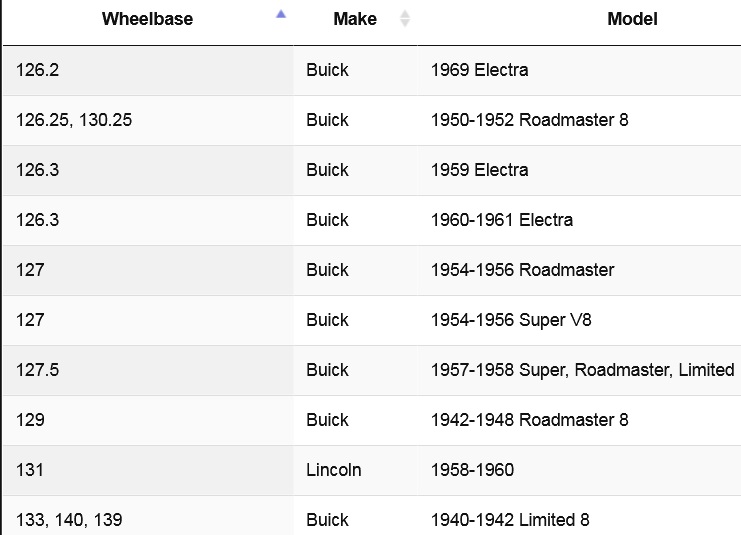Click the 1940-1942 Limited 8 cell
741x535 pixels.
click(510, 520)
